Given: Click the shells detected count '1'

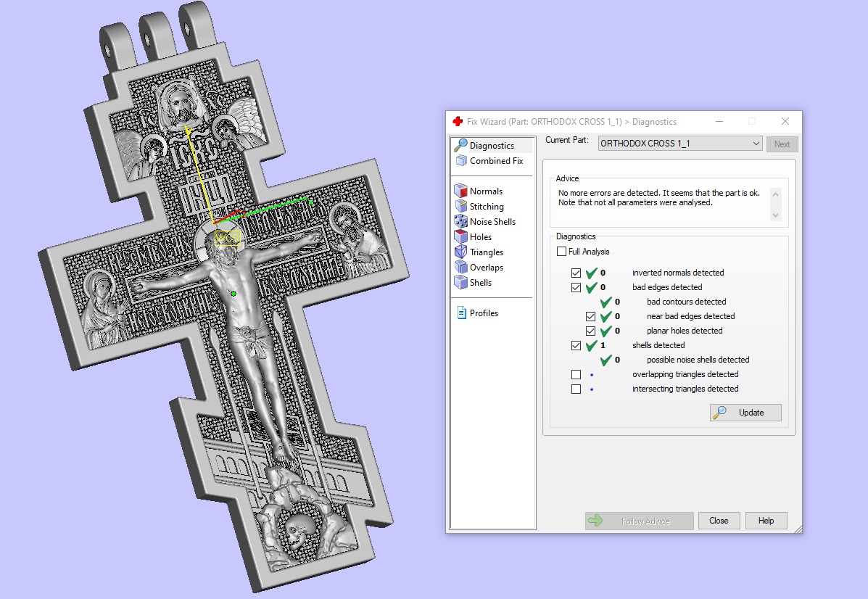Looking at the screenshot, I should (x=603, y=345).
